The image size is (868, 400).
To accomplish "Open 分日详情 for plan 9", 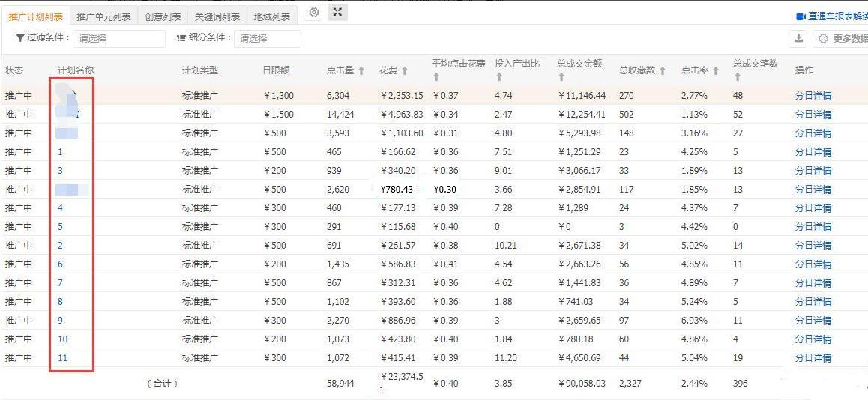I will tap(813, 321).
